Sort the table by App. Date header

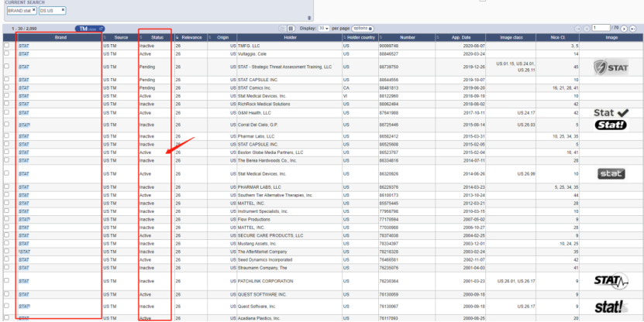460,37
